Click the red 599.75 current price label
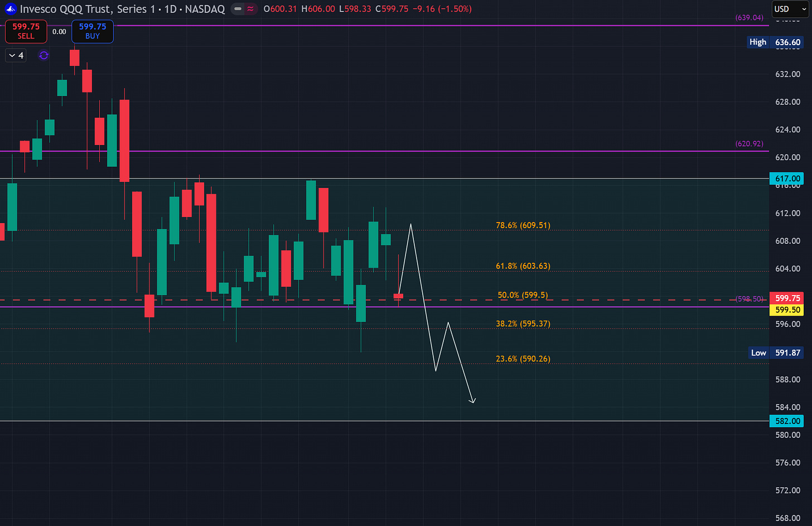Screen dimensions: 812x526 (787, 298)
